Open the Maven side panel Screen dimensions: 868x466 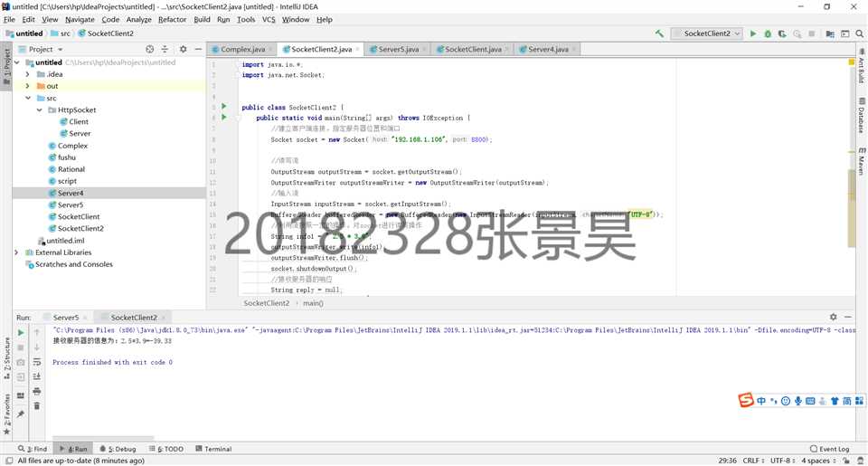pyautogui.click(x=862, y=161)
